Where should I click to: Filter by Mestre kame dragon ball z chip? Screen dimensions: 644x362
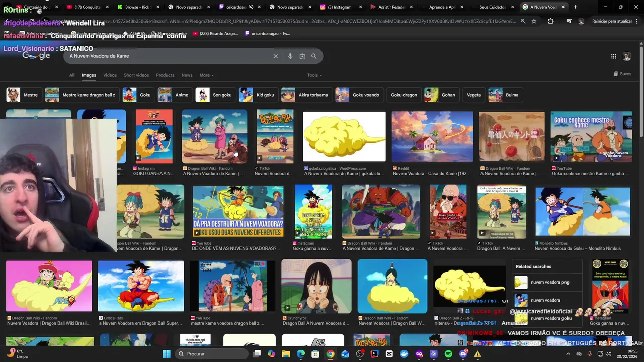82,95
